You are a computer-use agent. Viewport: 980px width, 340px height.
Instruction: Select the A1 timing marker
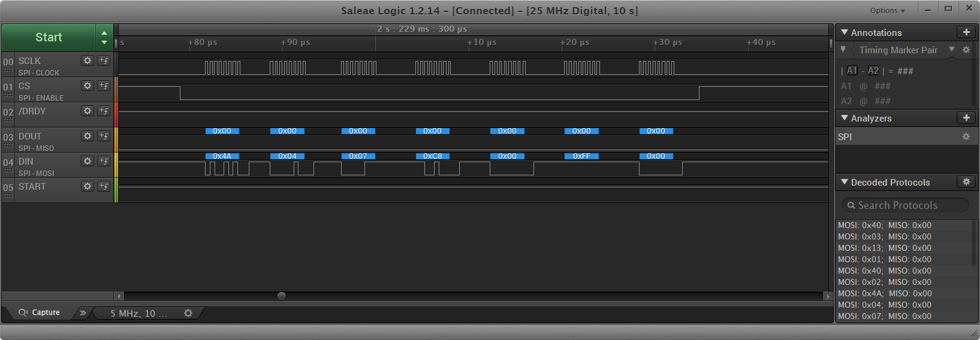852,71
